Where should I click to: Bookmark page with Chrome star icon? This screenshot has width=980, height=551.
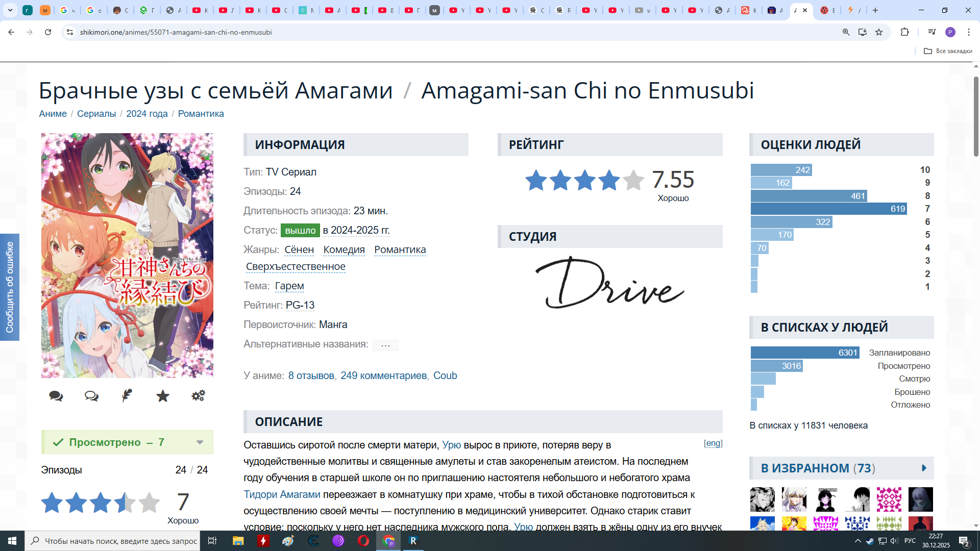click(879, 32)
